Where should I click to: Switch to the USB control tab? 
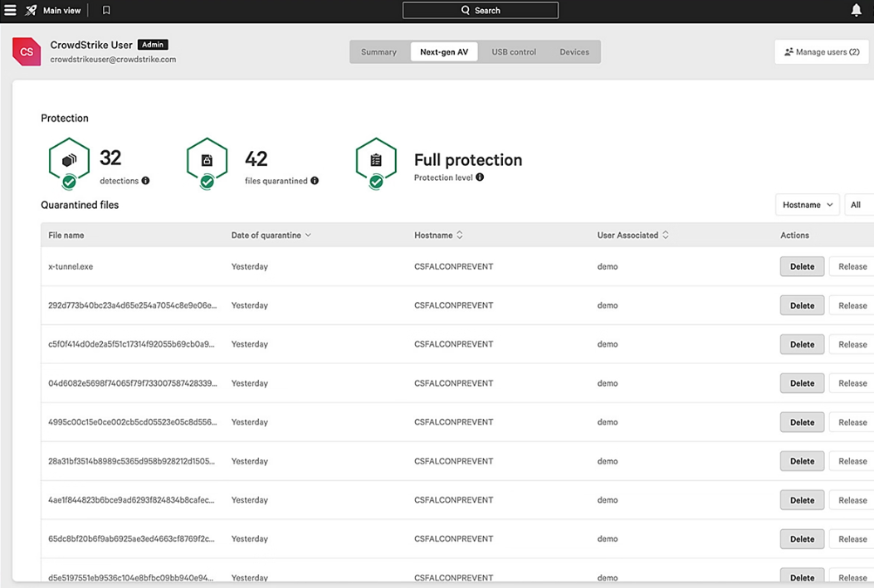pos(514,52)
